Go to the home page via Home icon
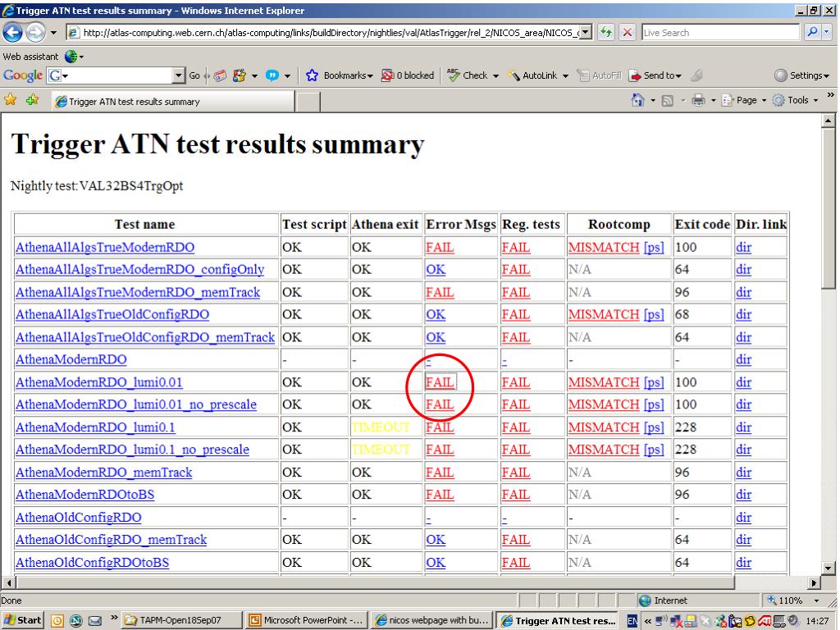Screen dimensions: 840x630 (x=637, y=100)
